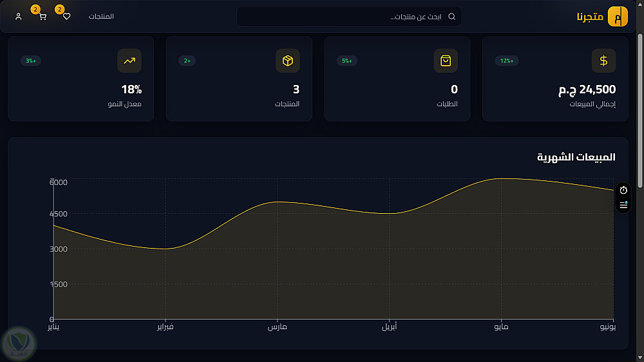Screen dimensions: 644x362
Task: Open the متجرنا store logo icon
Action: pyautogui.click(x=618, y=17)
